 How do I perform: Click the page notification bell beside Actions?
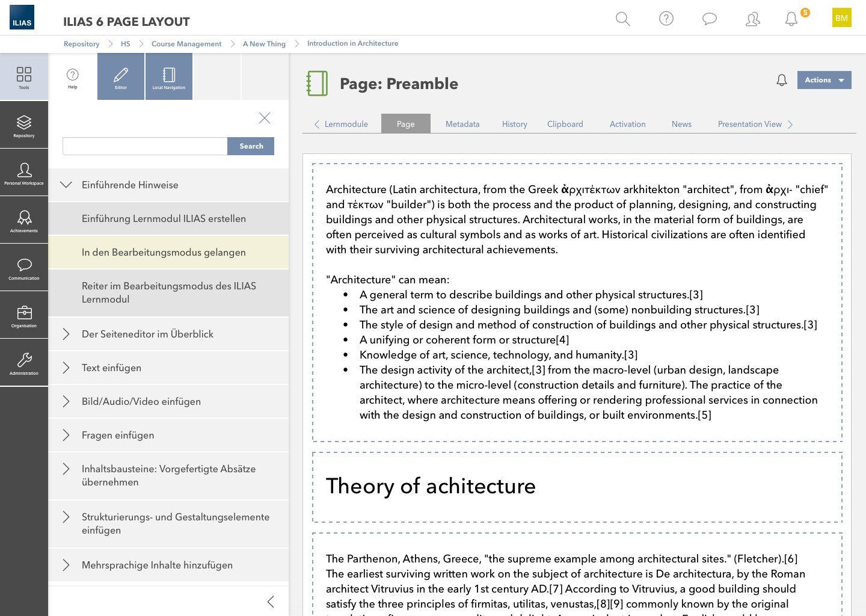click(x=781, y=80)
